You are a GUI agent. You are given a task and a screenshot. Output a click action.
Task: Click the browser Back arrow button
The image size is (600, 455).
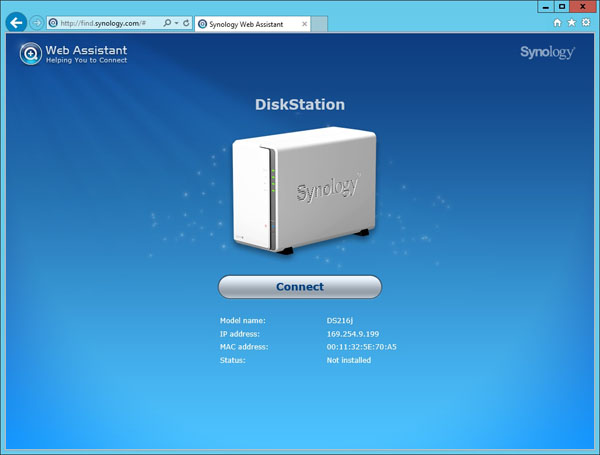pyautogui.click(x=16, y=23)
